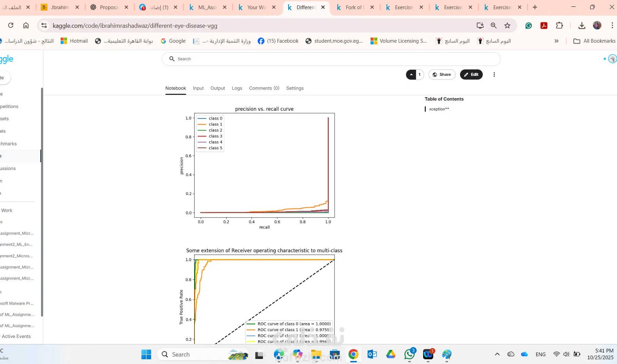Open the Hotmail bookmark
The image size is (617, 364).
point(74,41)
